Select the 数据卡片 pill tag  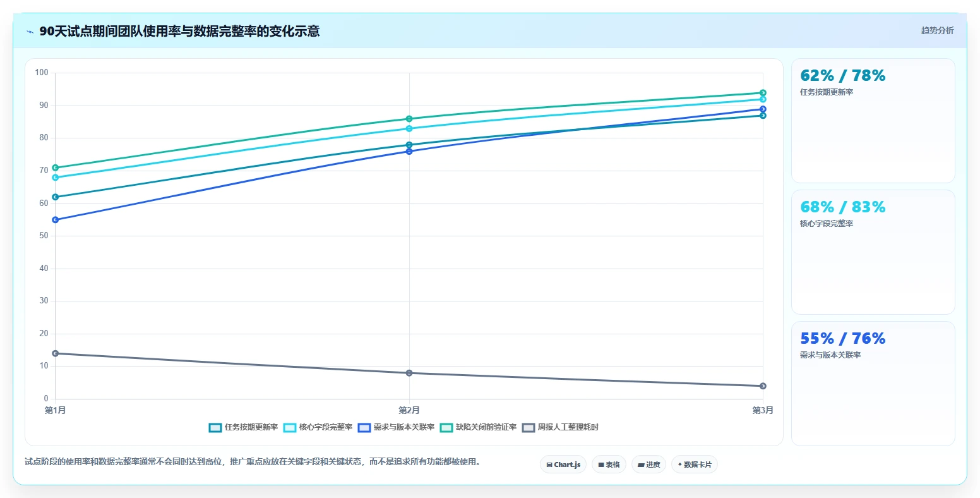695,465
